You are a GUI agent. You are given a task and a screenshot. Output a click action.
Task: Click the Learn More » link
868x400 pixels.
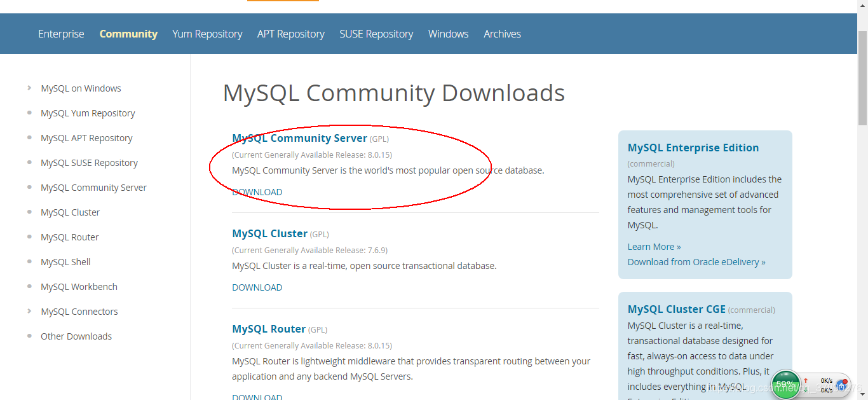click(x=654, y=247)
